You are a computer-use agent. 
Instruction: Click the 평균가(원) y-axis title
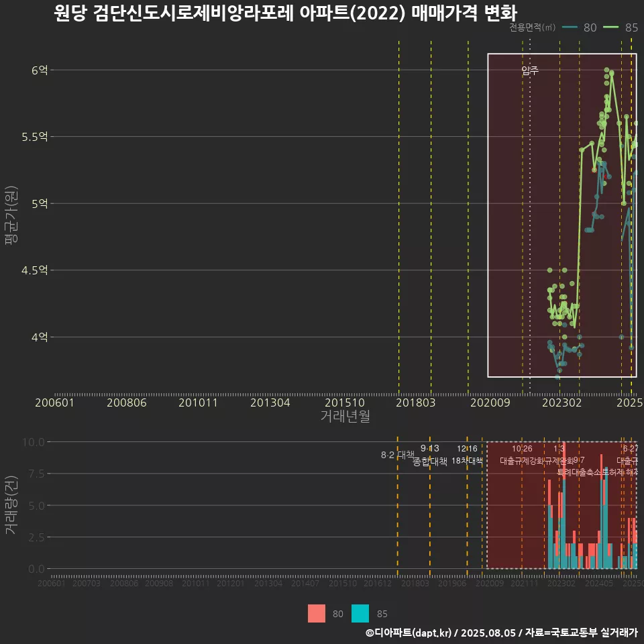pyautogui.click(x=11, y=215)
